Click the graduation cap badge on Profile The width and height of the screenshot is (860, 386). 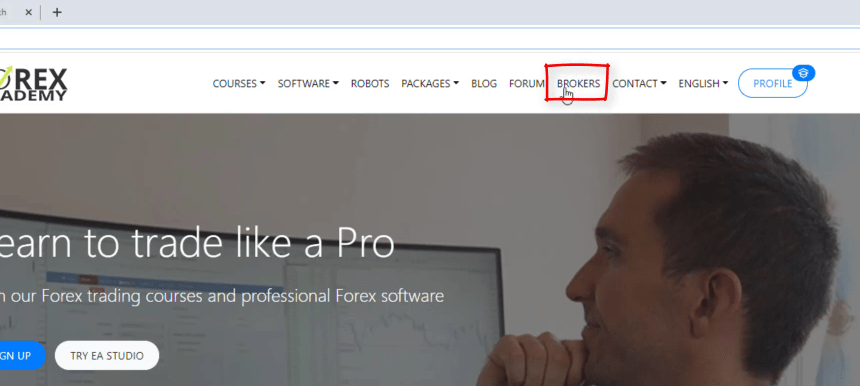[x=804, y=73]
